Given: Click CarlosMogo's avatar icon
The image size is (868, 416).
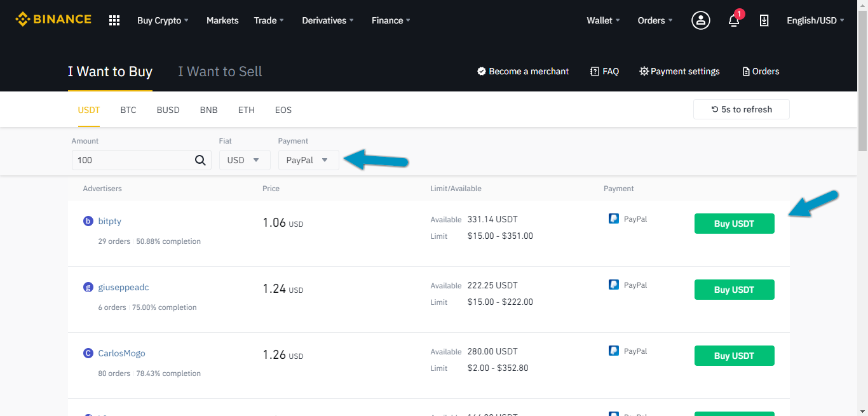Looking at the screenshot, I should click(88, 353).
